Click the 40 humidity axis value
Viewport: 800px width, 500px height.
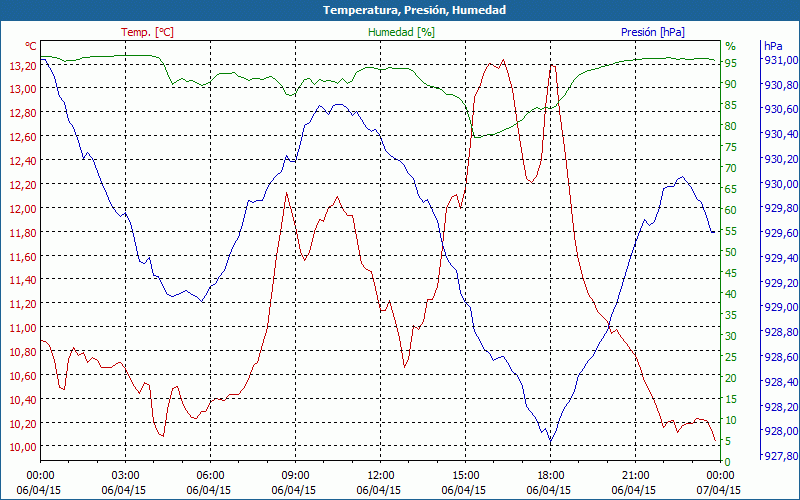(x=731, y=293)
